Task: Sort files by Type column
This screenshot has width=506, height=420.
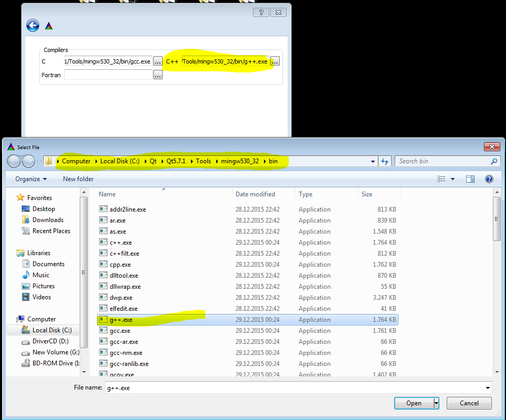Action: (x=305, y=194)
